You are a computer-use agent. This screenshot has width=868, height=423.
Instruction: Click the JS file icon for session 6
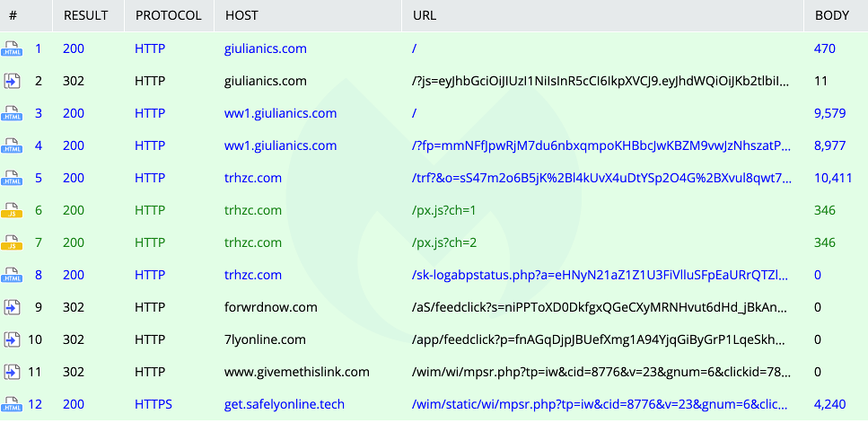(13, 211)
